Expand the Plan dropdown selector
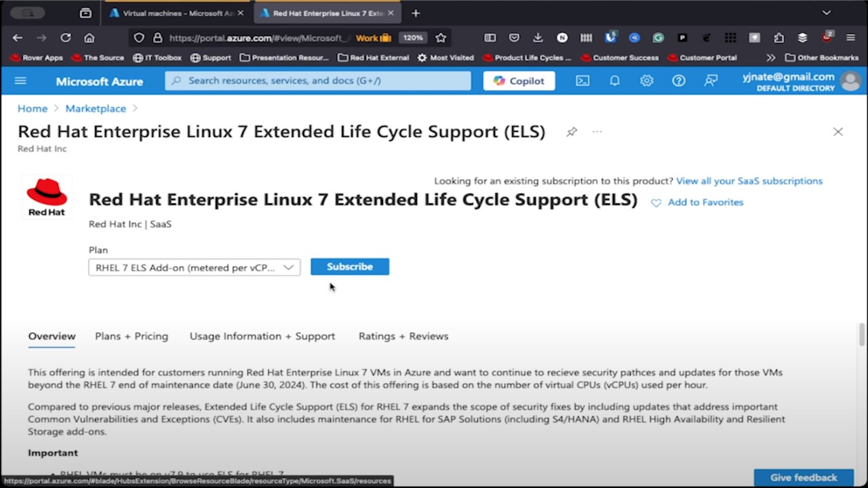The width and height of the screenshot is (868, 488). point(194,267)
